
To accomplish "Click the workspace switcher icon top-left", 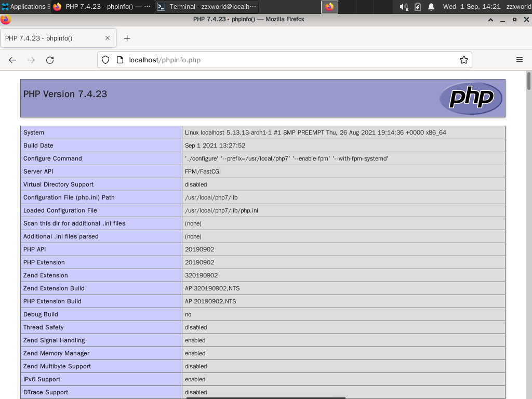I will point(5,7).
